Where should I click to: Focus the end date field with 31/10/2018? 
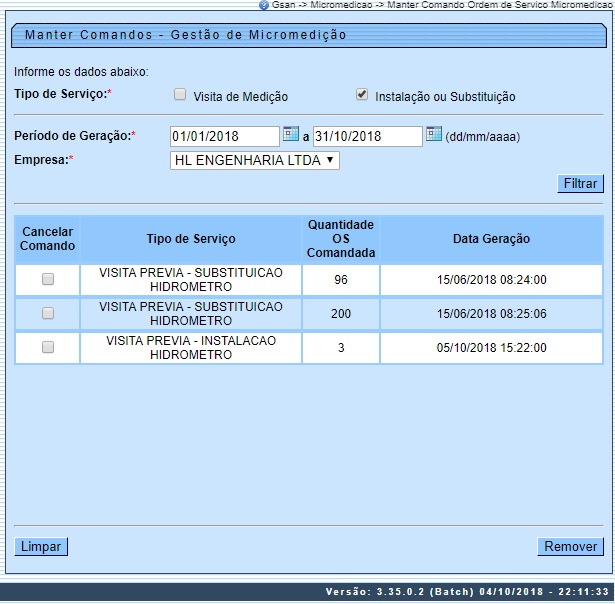[367, 136]
